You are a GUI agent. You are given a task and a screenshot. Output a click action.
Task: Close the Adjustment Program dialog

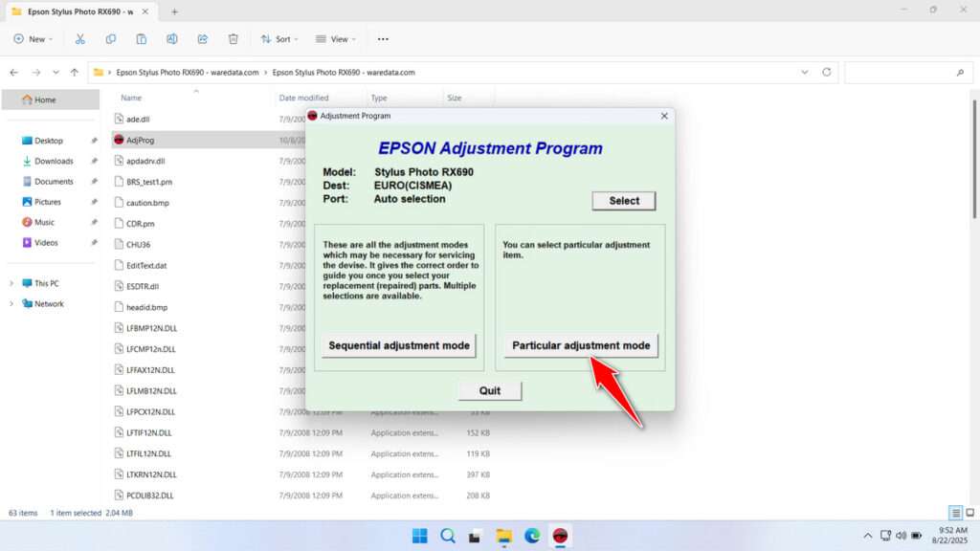point(664,116)
